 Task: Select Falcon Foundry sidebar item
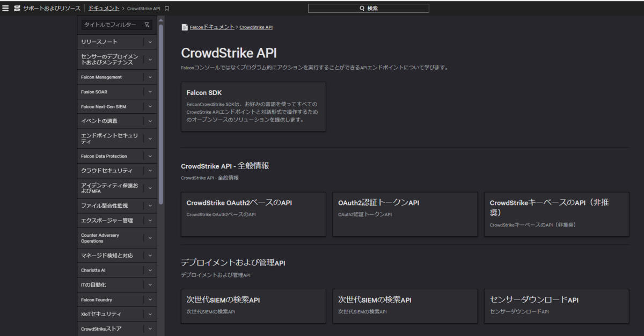point(97,300)
